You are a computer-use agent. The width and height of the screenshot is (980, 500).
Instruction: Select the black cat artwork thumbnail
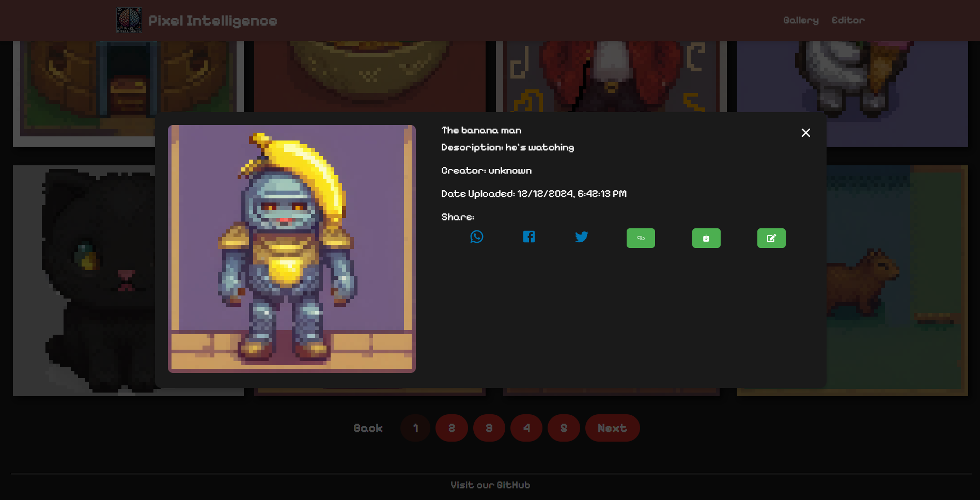[x=84, y=280]
